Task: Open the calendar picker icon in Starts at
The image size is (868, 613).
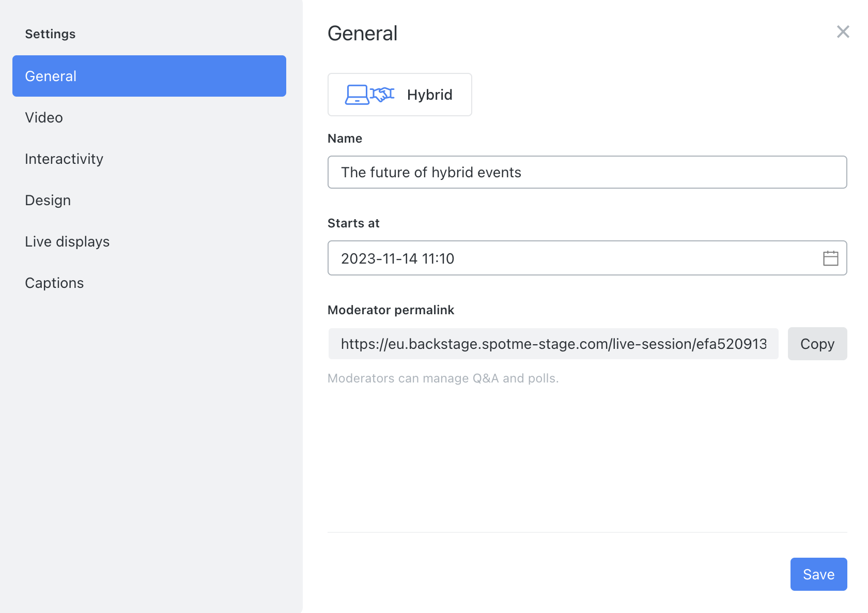Action: point(830,258)
